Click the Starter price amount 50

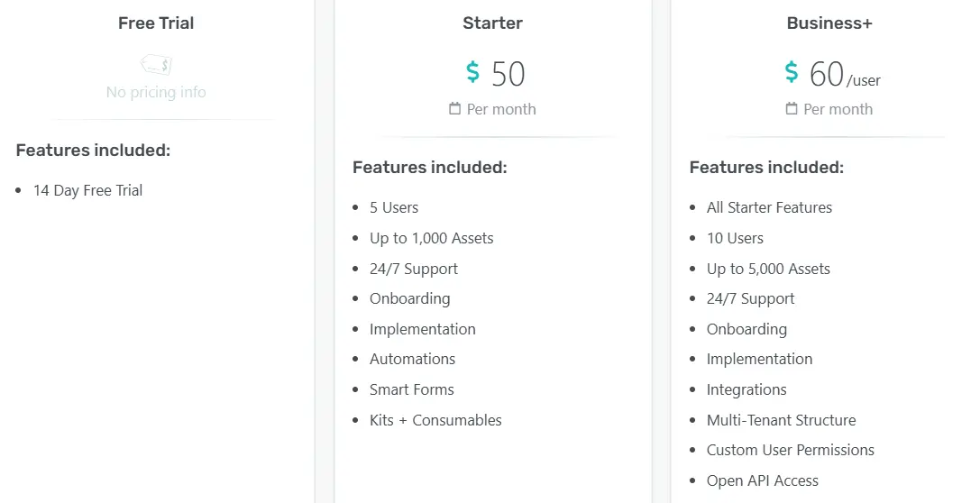(x=508, y=74)
